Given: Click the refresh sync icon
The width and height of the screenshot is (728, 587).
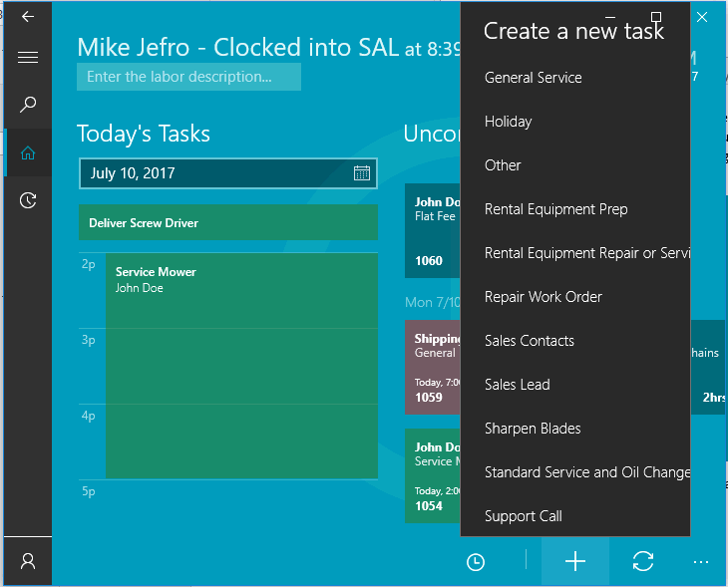Looking at the screenshot, I should tap(643, 562).
